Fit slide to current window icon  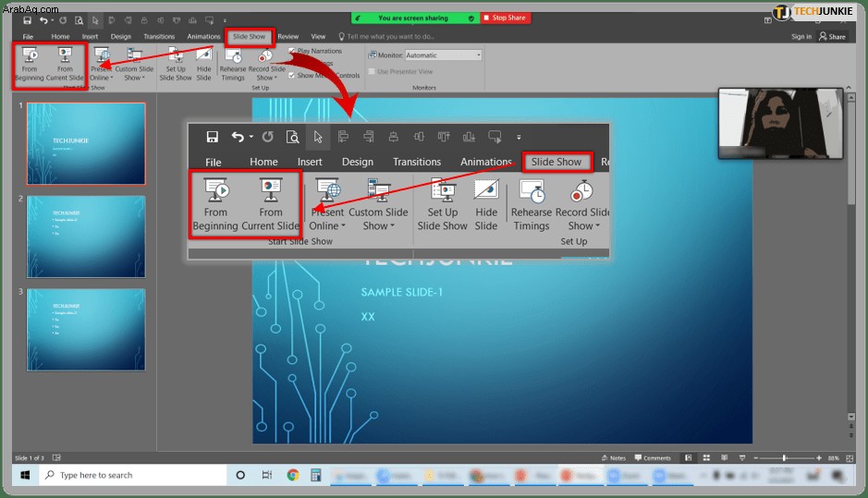(x=850, y=458)
